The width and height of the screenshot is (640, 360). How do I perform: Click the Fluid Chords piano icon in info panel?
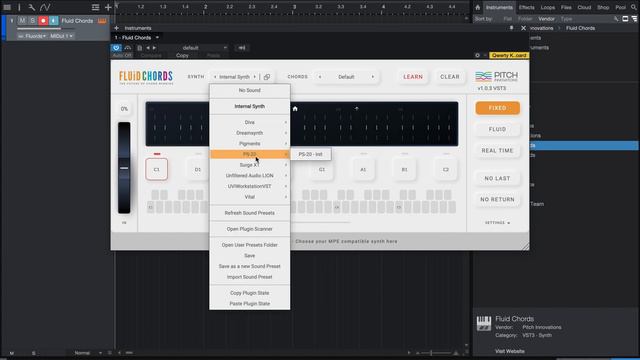[484, 323]
